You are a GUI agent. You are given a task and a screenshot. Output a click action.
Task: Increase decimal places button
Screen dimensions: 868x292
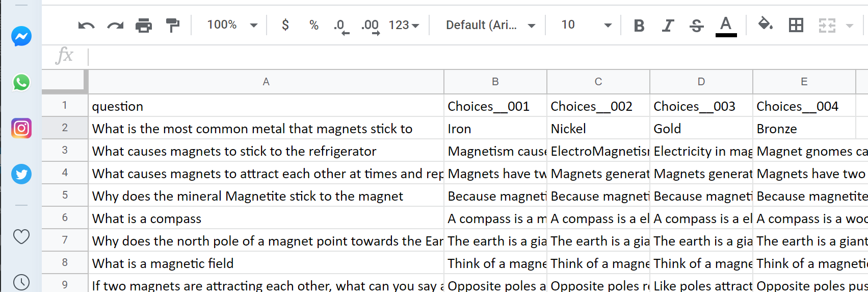[x=371, y=26]
